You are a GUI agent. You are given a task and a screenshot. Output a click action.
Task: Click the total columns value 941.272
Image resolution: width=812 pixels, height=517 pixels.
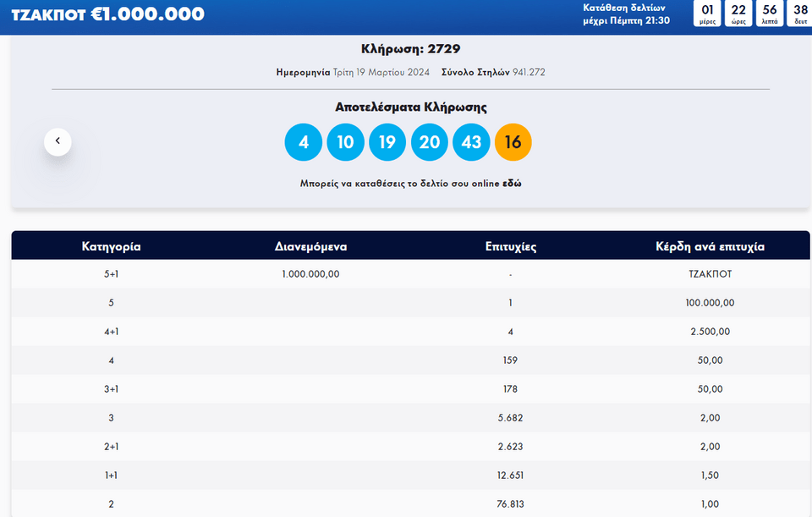(x=529, y=72)
